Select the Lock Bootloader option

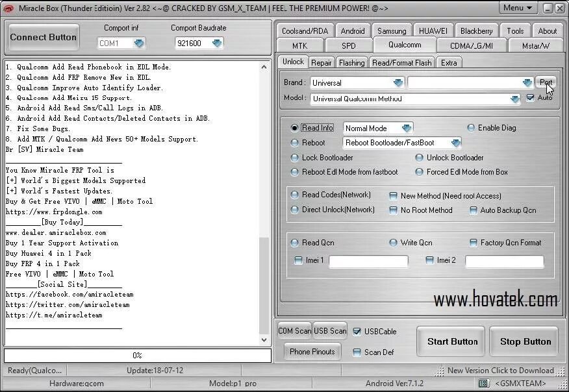[x=294, y=158]
